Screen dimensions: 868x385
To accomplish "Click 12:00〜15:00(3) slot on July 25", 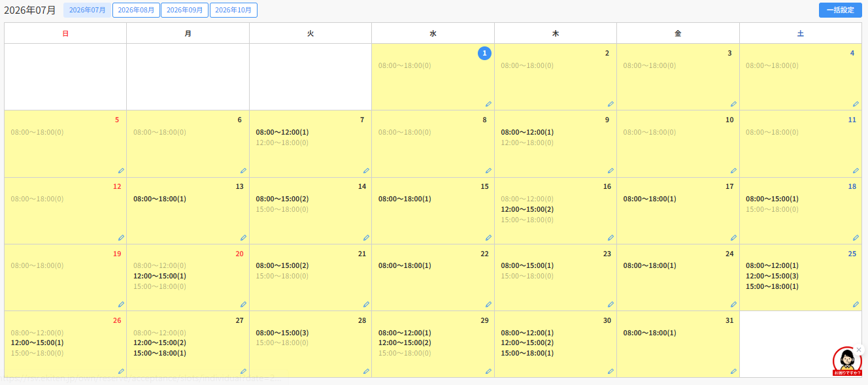I will point(772,276).
